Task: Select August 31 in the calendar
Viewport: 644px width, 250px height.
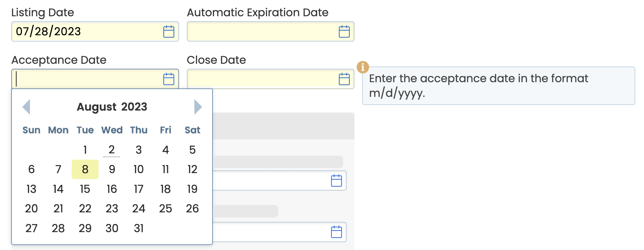Action: pyautogui.click(x=139, y=228)
